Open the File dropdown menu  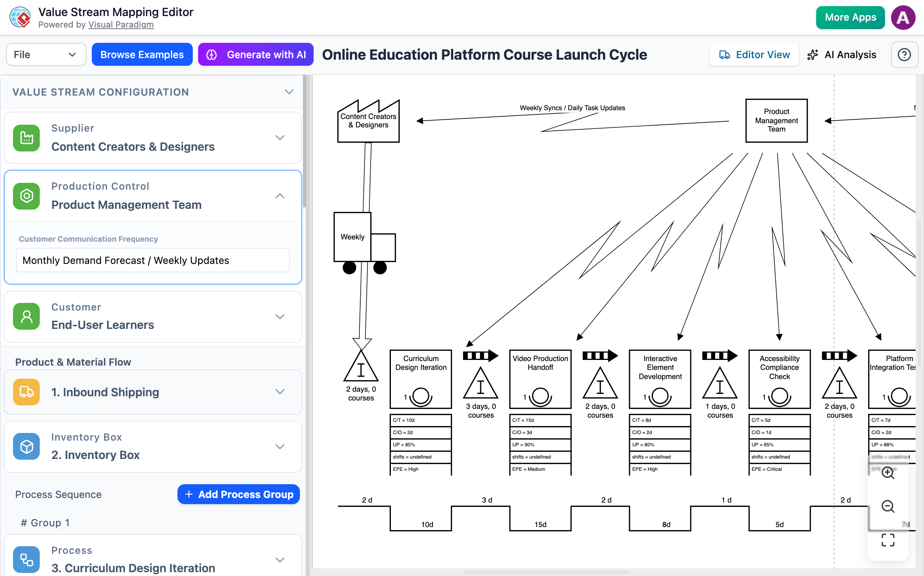coord(46,55)
